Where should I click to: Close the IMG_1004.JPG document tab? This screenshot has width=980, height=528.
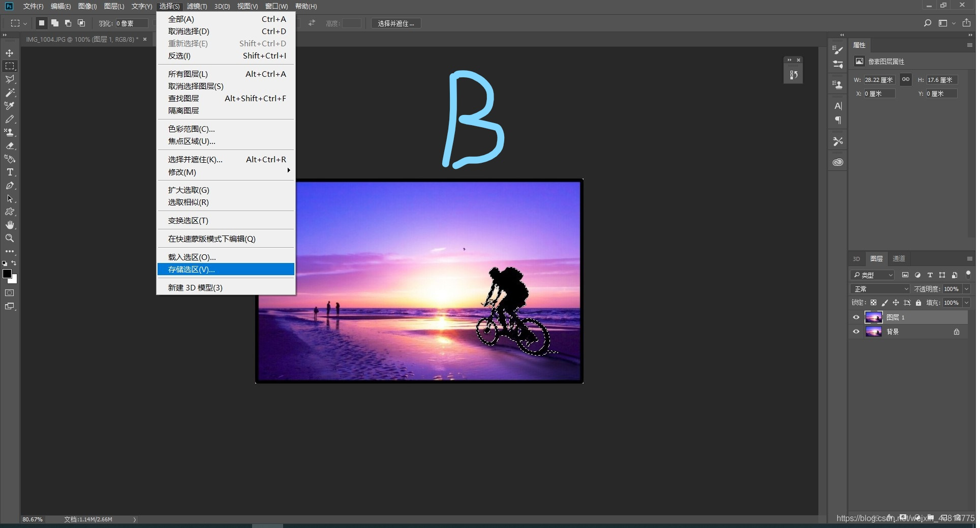point(145,39)
